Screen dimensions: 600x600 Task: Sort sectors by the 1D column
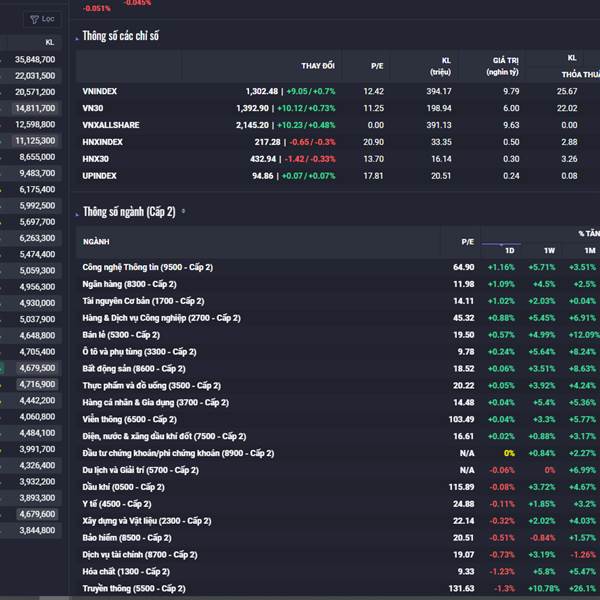pyautogui.click(x=510, y=251)
